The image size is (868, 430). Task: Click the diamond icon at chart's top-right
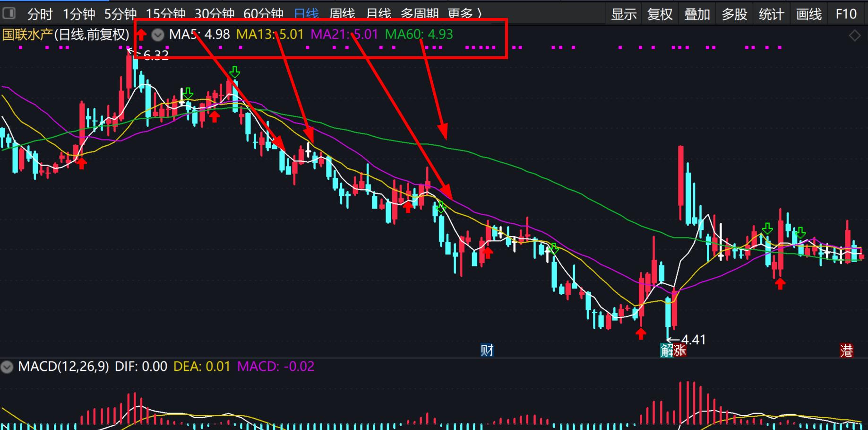pos(854,35)
